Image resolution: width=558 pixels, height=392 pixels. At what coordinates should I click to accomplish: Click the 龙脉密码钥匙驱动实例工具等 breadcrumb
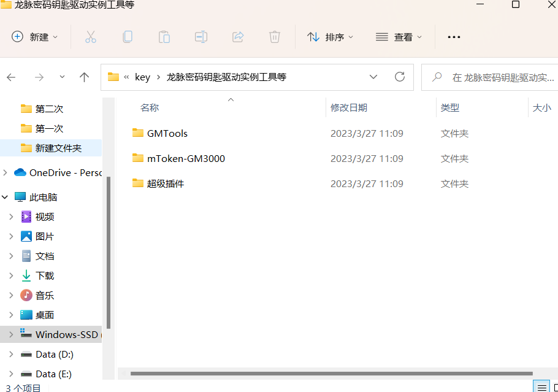coord(226,77)
